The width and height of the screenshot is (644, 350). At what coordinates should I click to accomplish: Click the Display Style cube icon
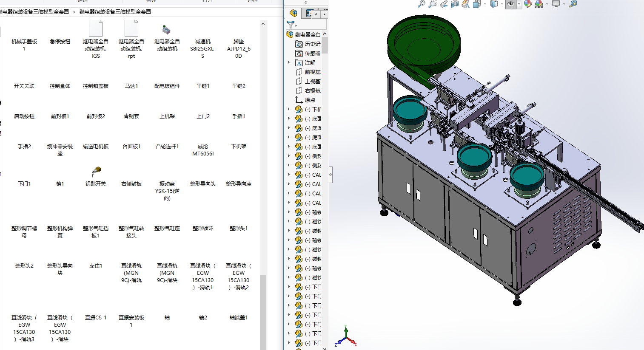[x=494, y=4]
